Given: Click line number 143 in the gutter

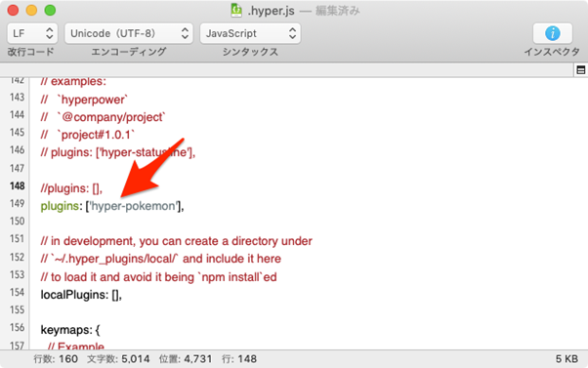Looking at the screenshot, I should pos(18,97).
